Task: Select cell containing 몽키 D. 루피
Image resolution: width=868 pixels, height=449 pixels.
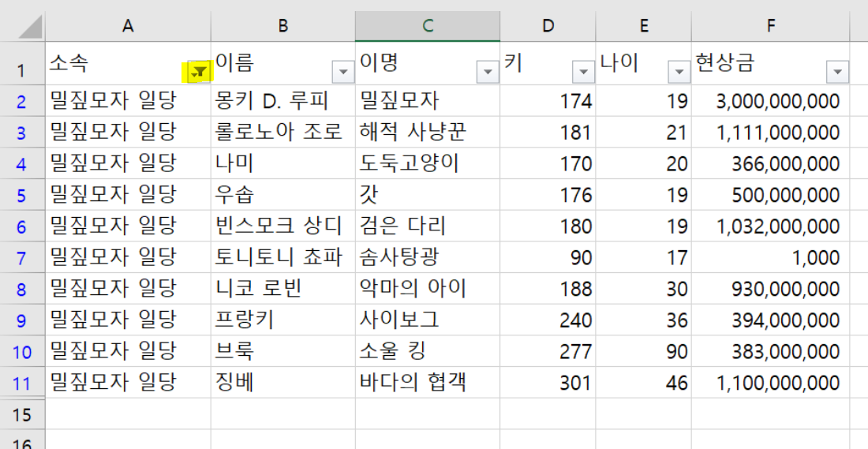Action: pyautogui.click(x=282, y=101)
